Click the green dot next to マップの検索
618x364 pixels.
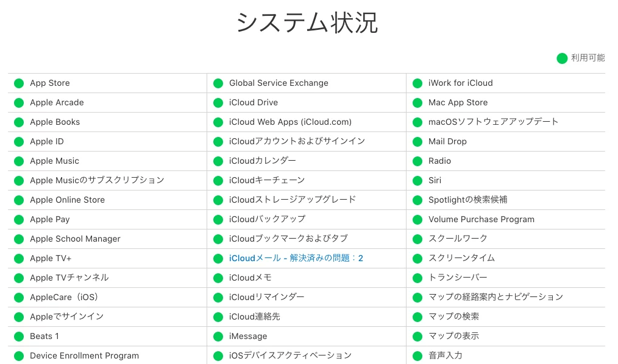tap(417, 317)
